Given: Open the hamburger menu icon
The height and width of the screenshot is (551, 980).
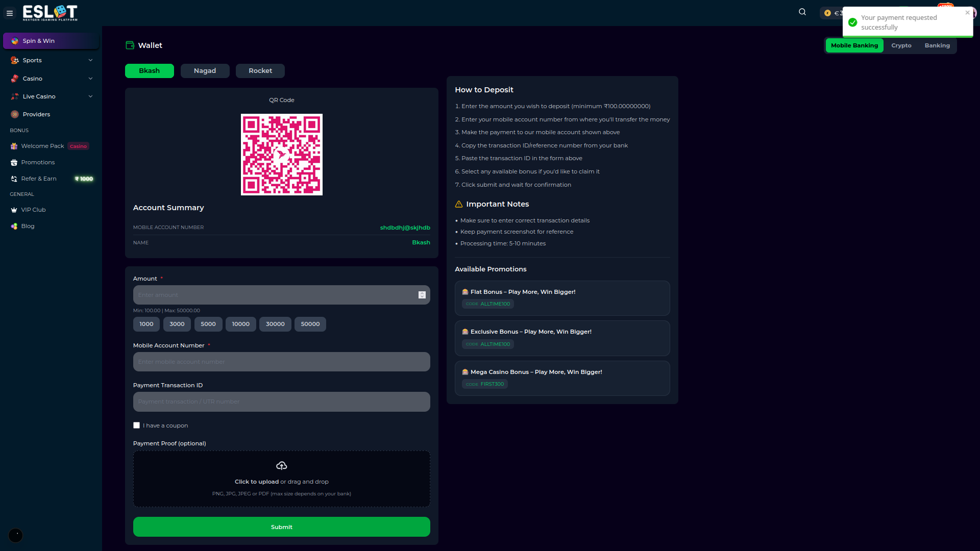Looking at the screenshot, I should (x=10, y=13).
